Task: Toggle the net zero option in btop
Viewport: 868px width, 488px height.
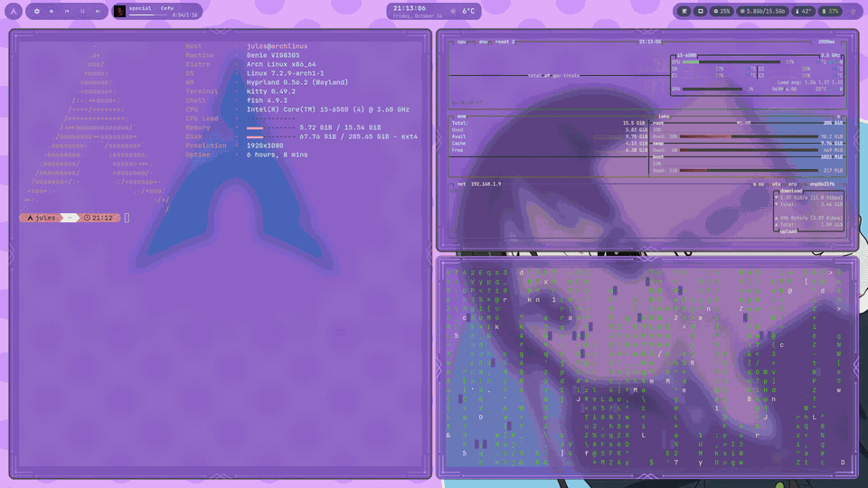Action: [792, 184]
